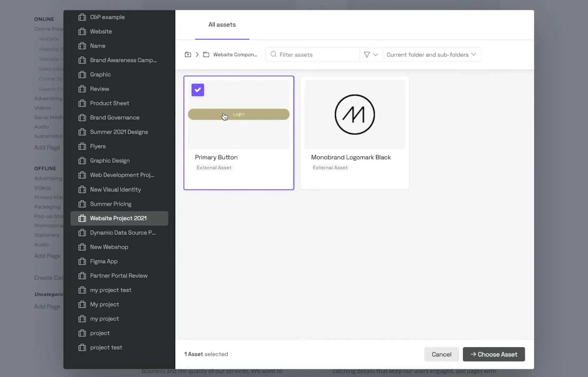Image resolution: width=588 pixels, height=377 pixels.
Task: Click the briefcase icon next to Dynamic Data Source P...
Action: tap(82, 232)
